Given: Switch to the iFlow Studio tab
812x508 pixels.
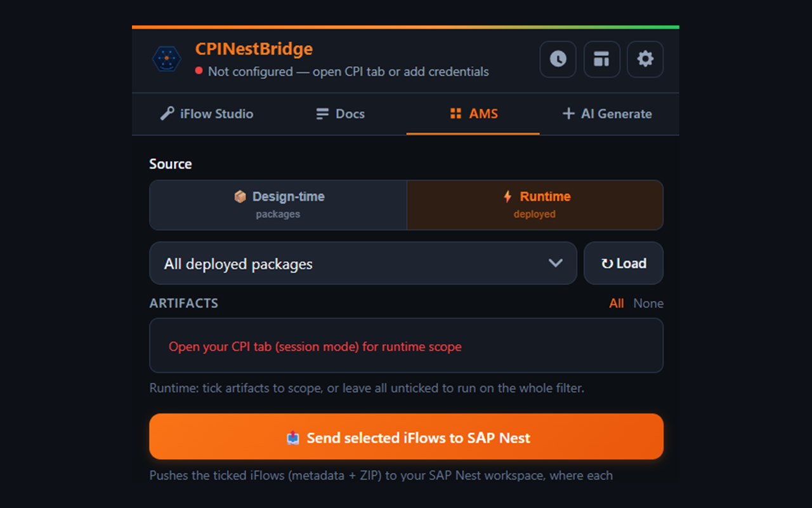Looking at the screenshot, I should coord(206,114).
